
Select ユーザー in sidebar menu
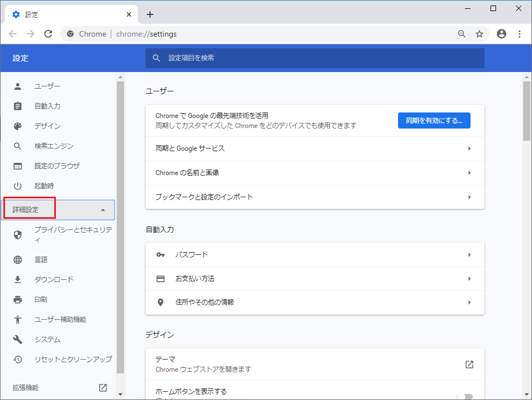(47, 86)
